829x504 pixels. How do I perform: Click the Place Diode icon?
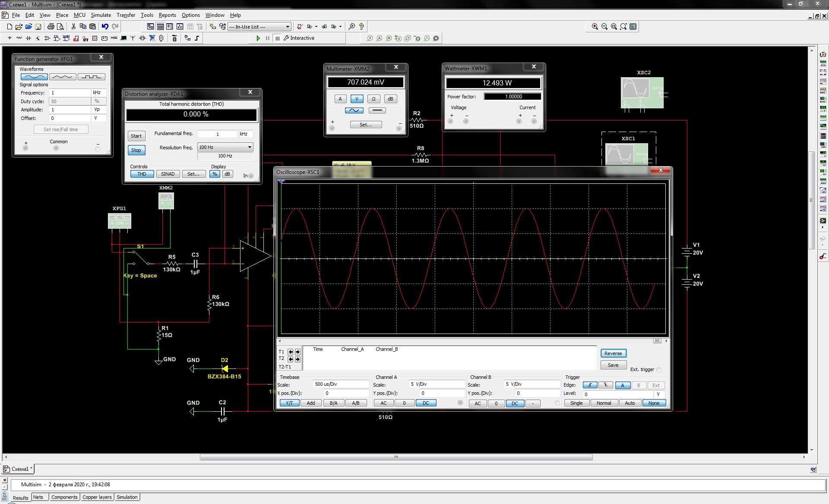[x=28, y=38]
